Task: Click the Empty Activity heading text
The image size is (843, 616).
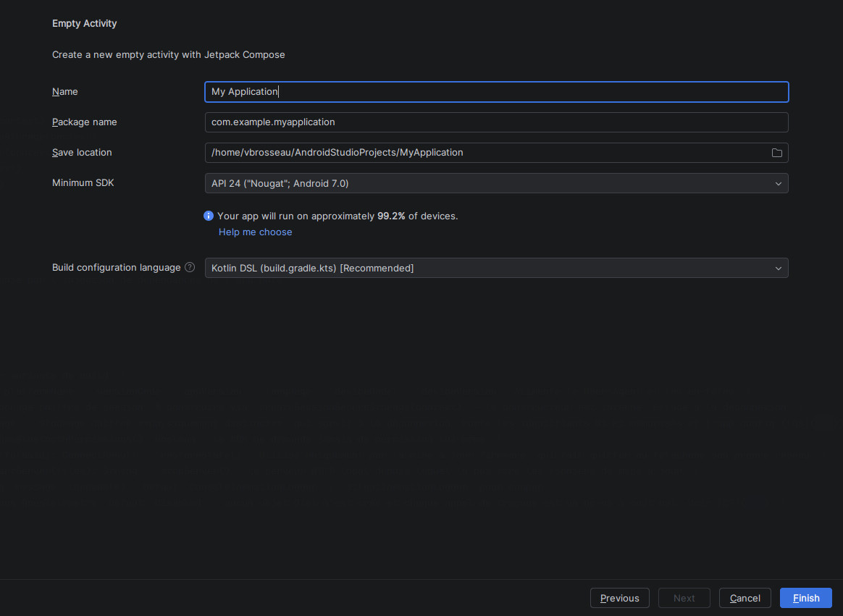Action: pyautogui.click(x=85, y=23)
